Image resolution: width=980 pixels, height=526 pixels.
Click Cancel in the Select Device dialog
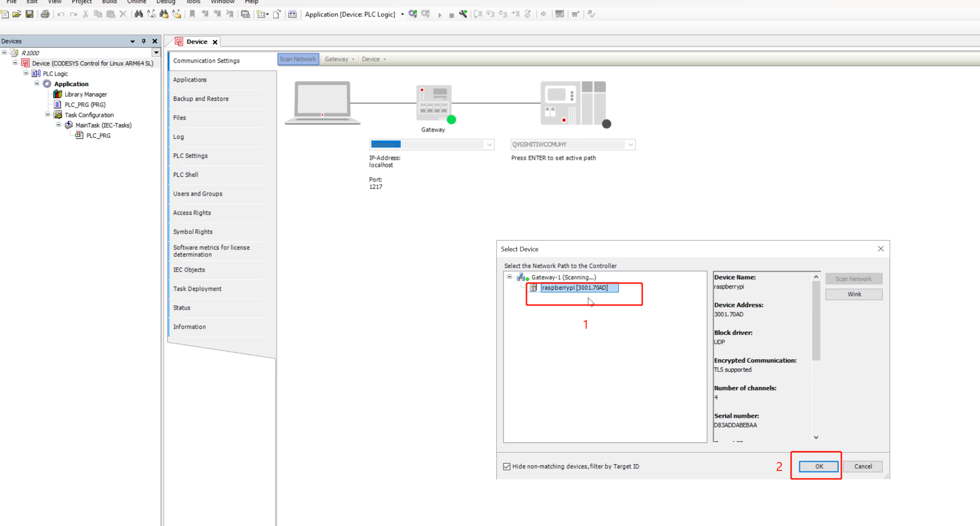(863, 466)
